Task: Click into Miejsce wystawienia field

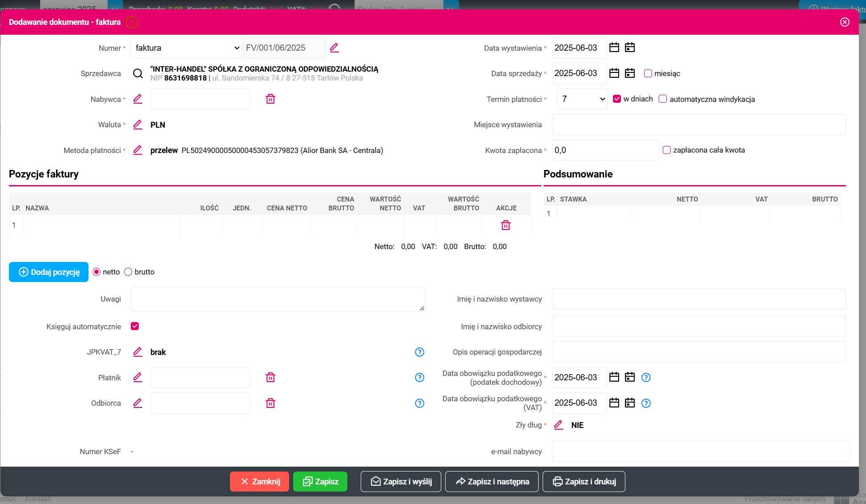Action: [698, 125]
